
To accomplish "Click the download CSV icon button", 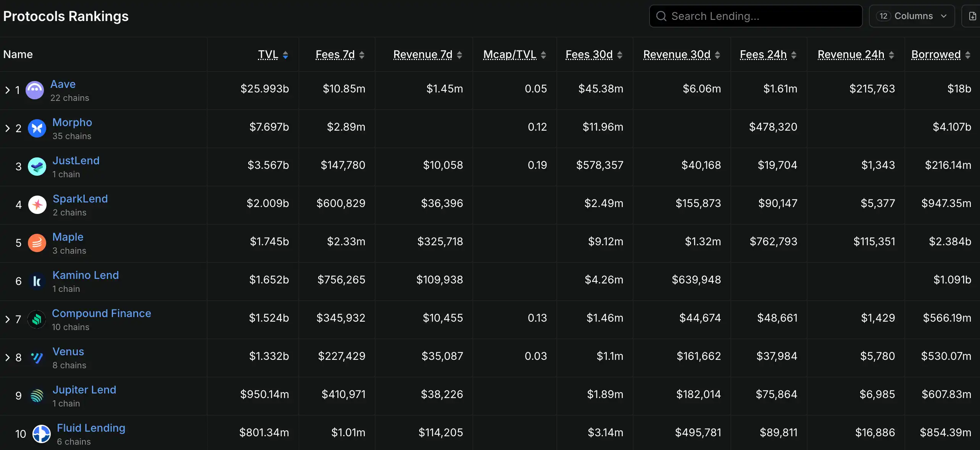I will pyautogui.click(x=972, y=16).
